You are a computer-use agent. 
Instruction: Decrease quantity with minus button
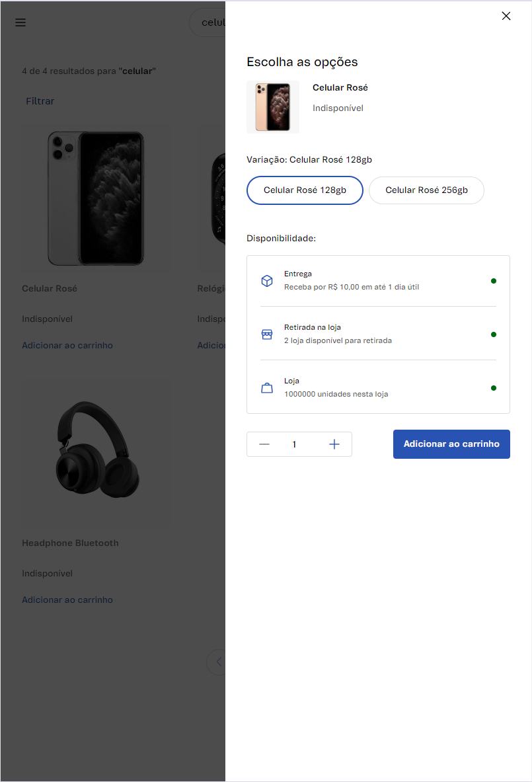click(264, 444)
